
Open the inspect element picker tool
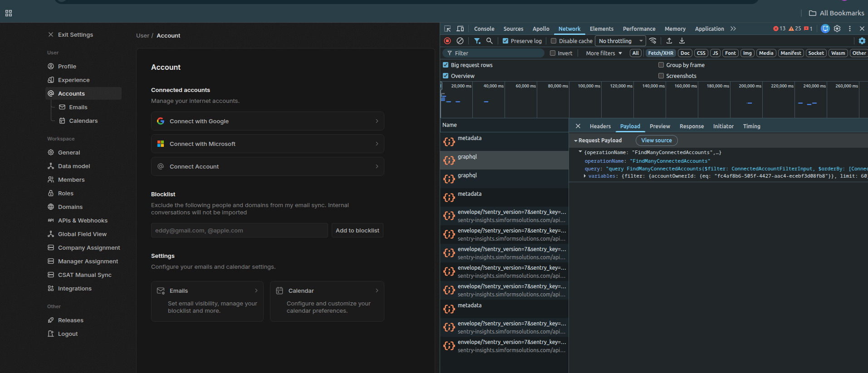pos(447,29)
